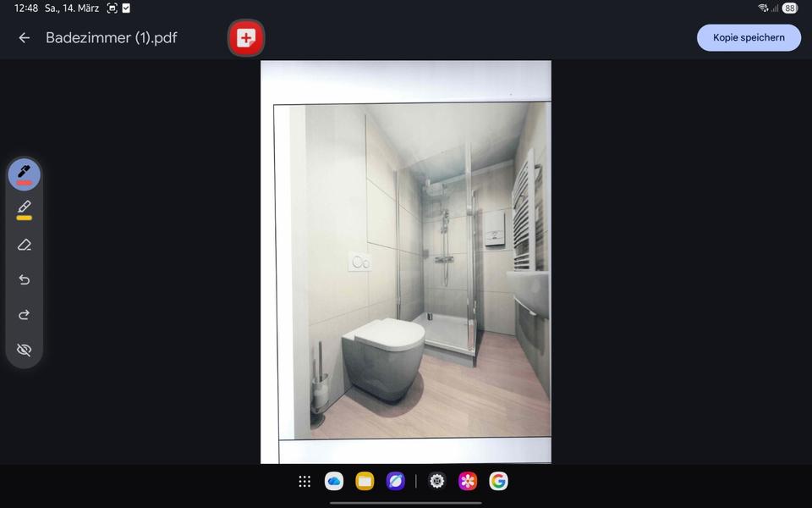Click the Badezimmer (1).pdf title
This screenshot has width=812, height=508.
coord(112,38)
